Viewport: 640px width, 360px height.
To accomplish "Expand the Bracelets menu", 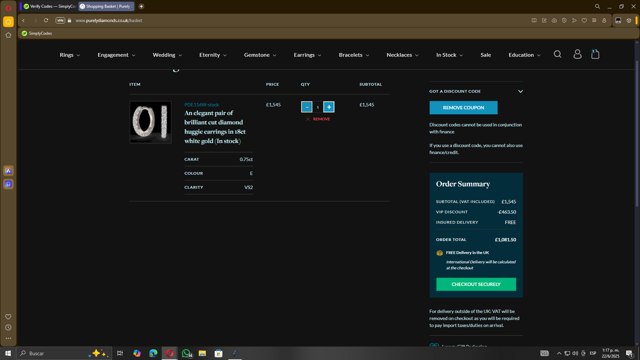I will coord(353,55).
